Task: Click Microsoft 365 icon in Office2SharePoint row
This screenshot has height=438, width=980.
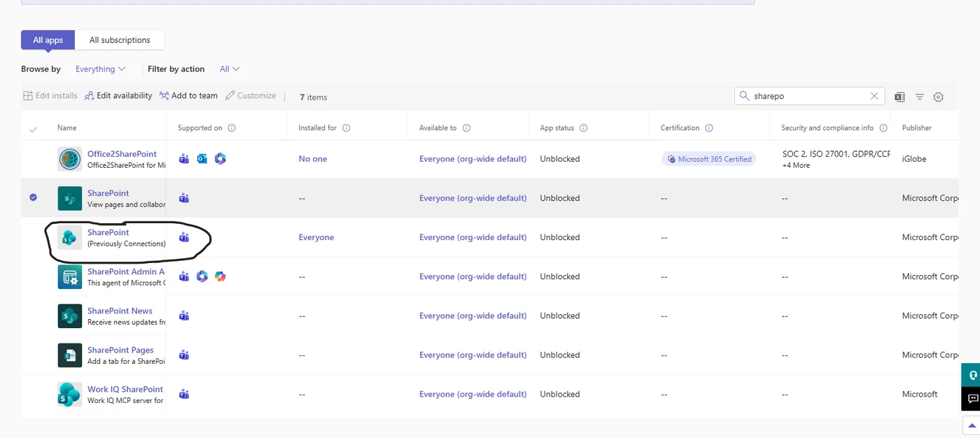Action: (x=220, y=159)
